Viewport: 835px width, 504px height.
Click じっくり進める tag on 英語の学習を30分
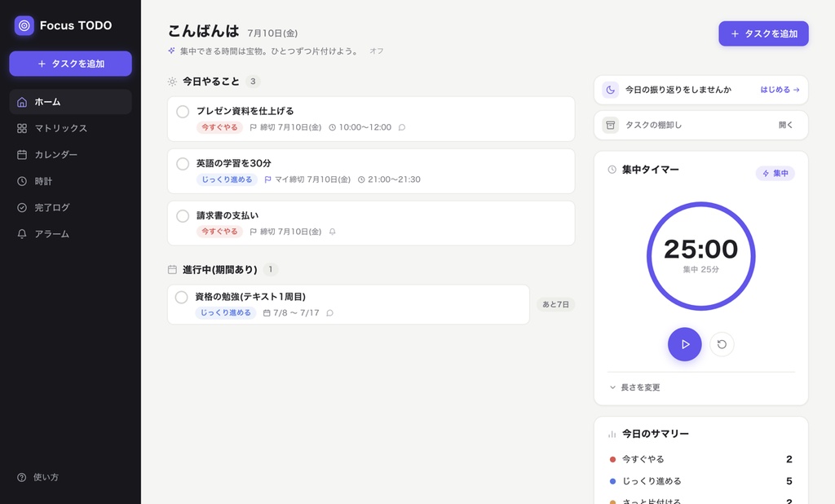227,179
